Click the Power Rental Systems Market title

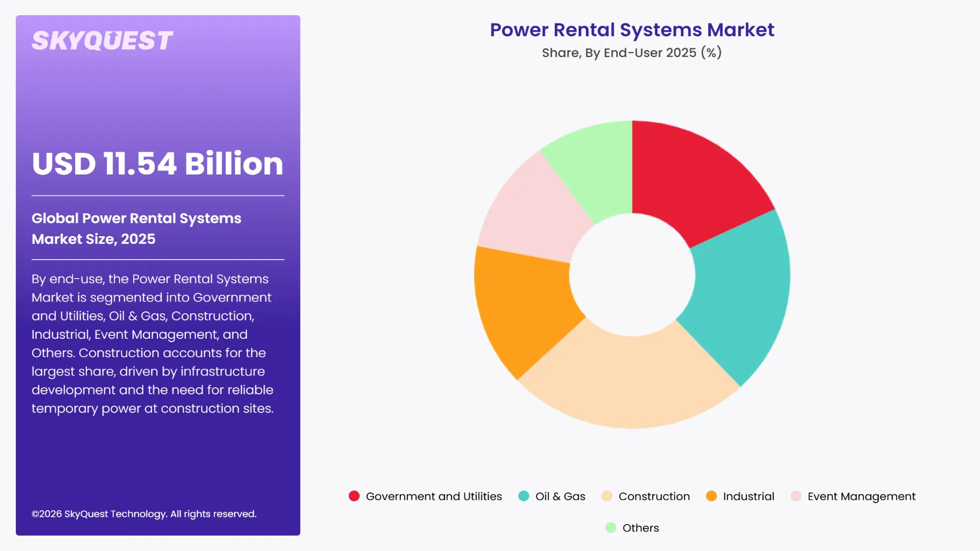[632, 30]
